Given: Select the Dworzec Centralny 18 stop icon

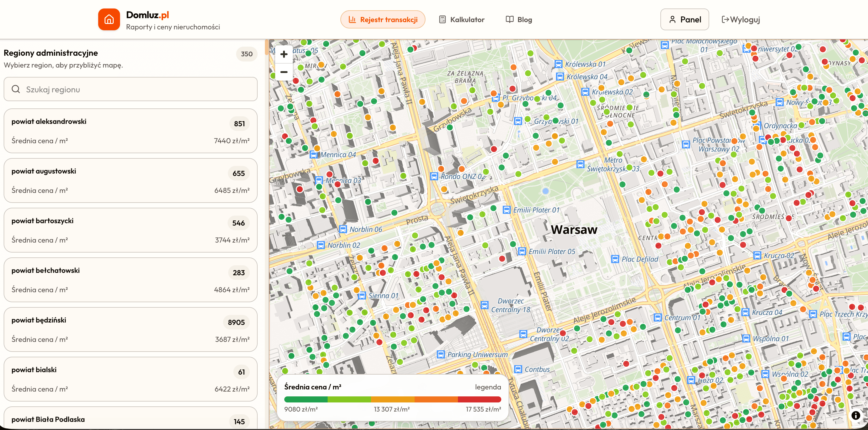Looking at the screenshot, I should 485,305.
